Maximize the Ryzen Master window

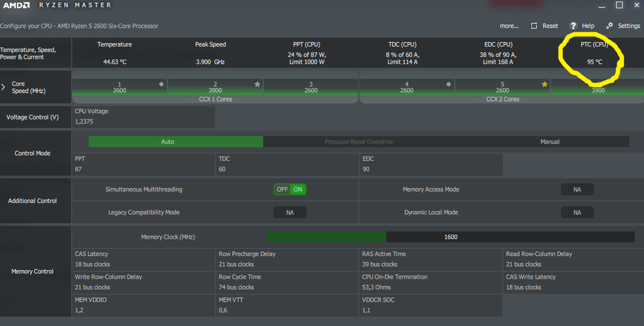[x=620, y=5]
